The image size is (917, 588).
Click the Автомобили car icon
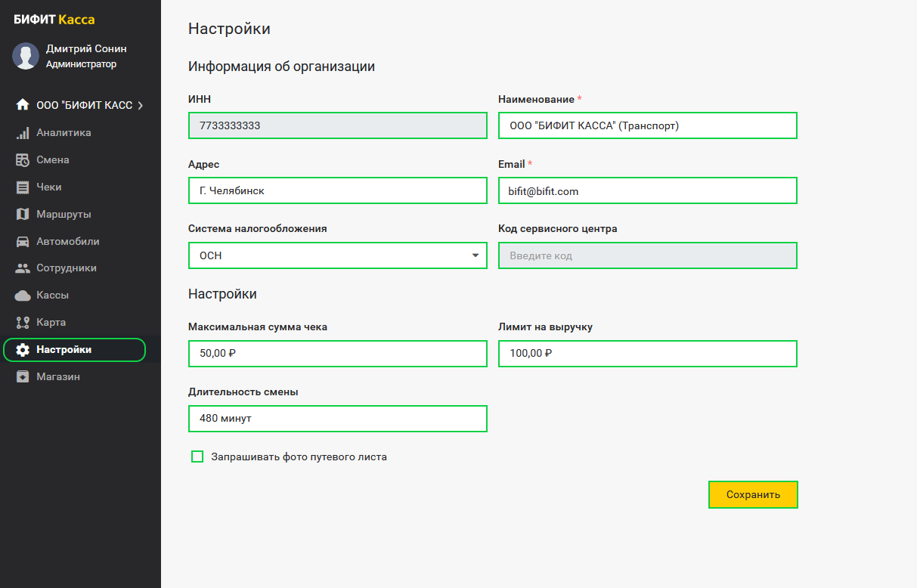(x=23, y=242)
